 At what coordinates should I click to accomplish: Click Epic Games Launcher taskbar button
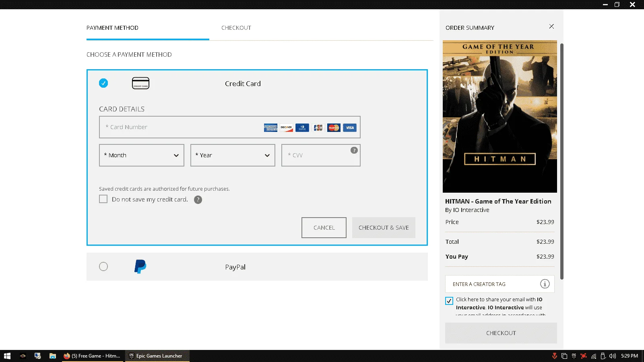click(157, 356)
